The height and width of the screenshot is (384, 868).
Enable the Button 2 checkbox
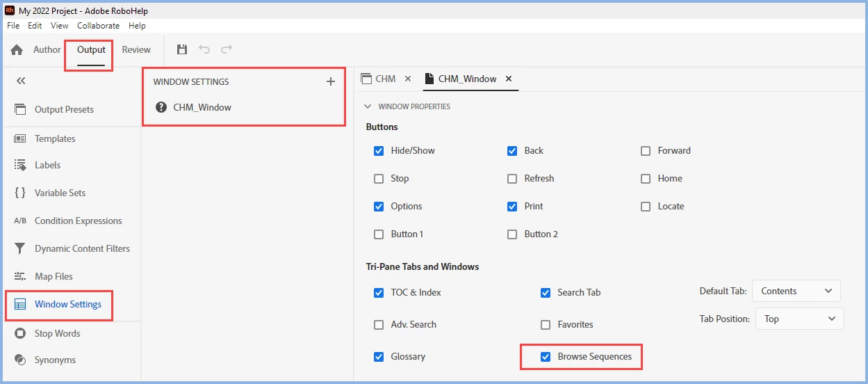coord(512,234)
